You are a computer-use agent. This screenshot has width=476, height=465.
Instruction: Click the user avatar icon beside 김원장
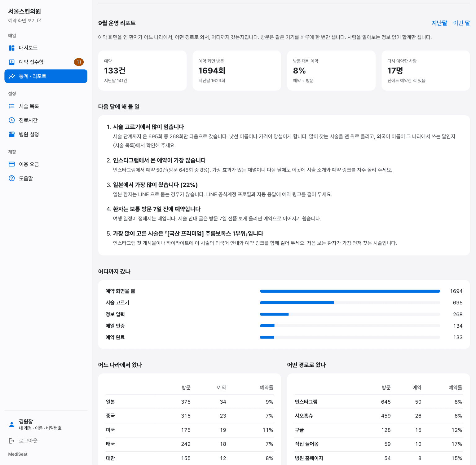click(12, 424)
